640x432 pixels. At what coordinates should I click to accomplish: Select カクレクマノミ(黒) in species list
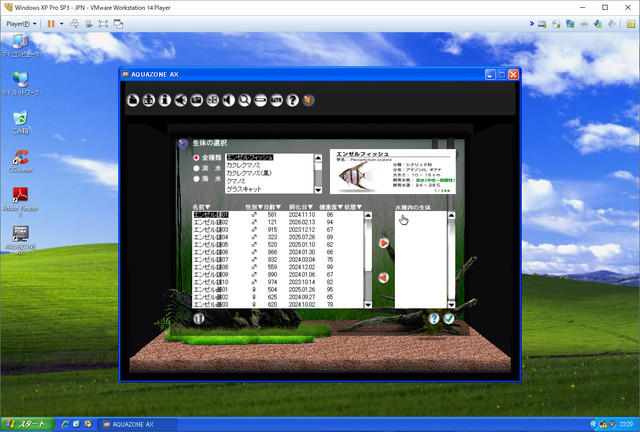click(270, 173)
